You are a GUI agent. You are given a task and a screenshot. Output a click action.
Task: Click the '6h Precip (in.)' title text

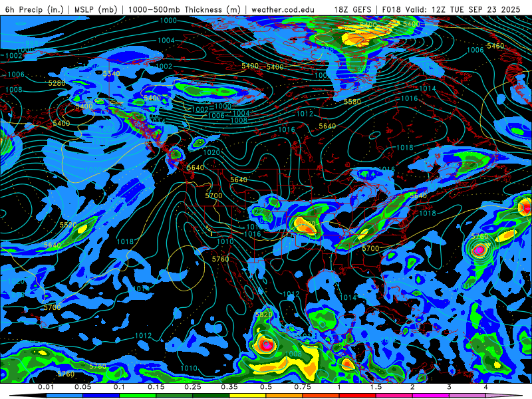(x=35, y=9)
